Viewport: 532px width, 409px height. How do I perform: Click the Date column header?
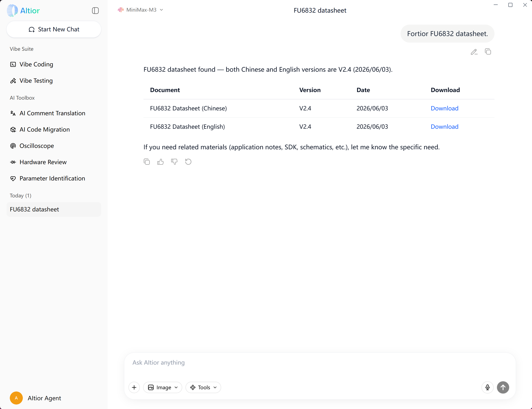363,90
